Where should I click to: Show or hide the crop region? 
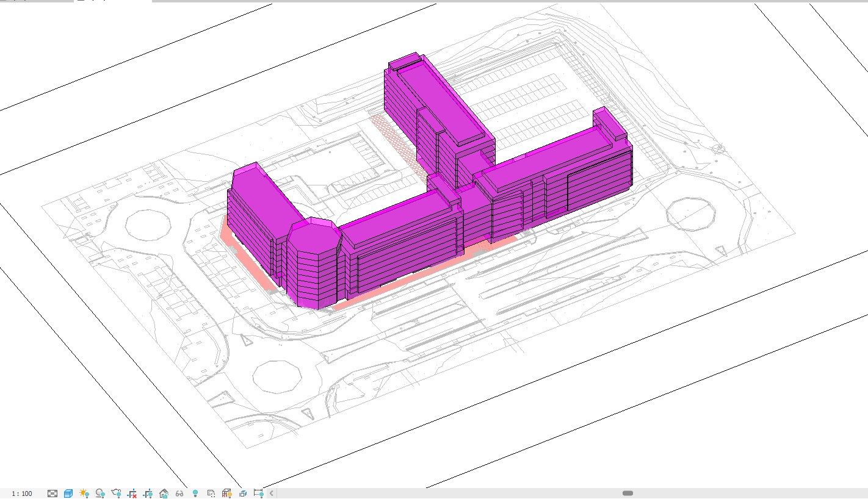click(148, 494)
